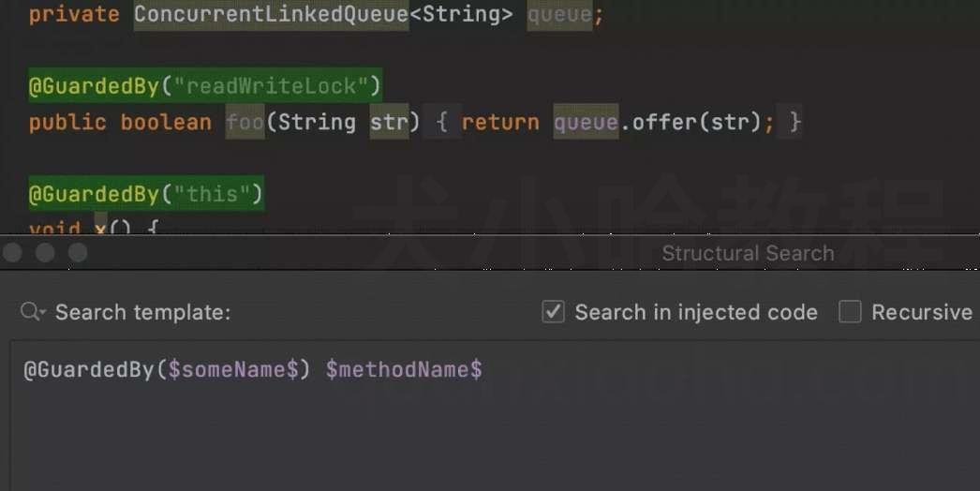Click the Structural Search title bar

748,253
